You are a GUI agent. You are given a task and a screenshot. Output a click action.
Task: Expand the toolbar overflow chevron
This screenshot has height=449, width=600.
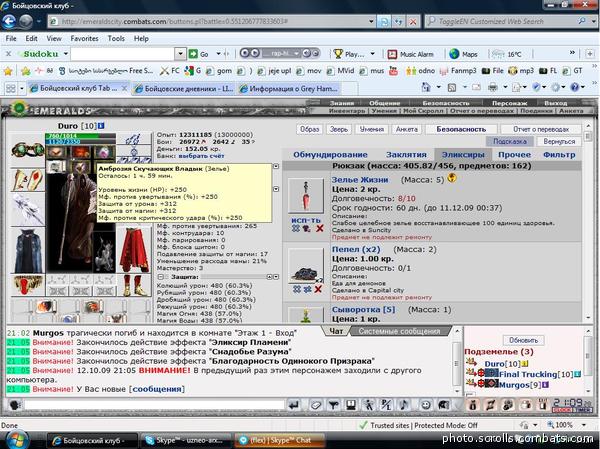pos(572,52)
